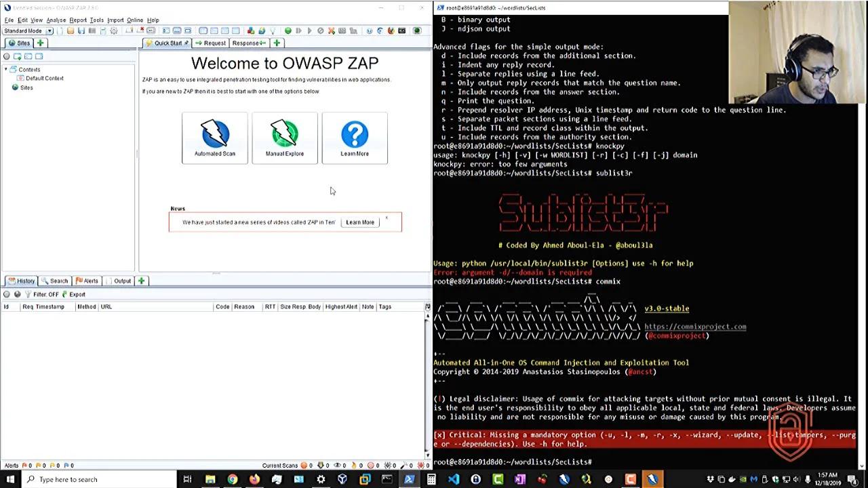This screenshot has height=488, width=868.
Task: Toggle the pin on the Quick Start tab
Action: [186, 43]
